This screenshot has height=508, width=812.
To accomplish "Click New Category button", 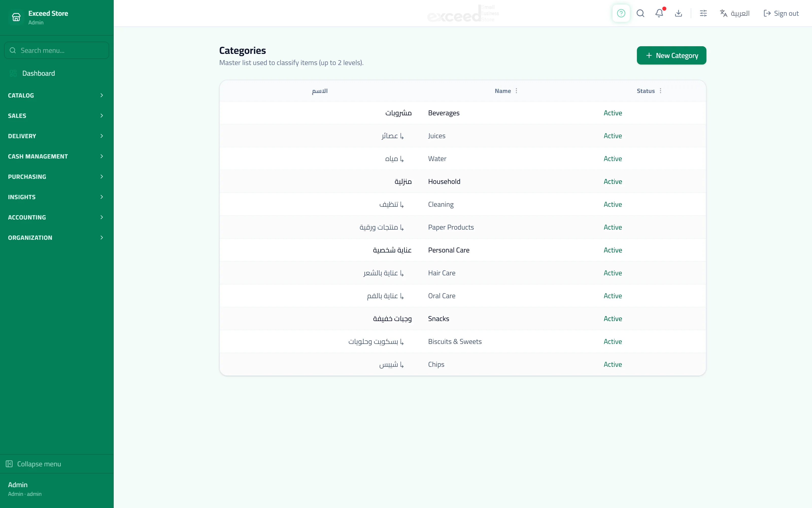I will [x=671, y=55].
